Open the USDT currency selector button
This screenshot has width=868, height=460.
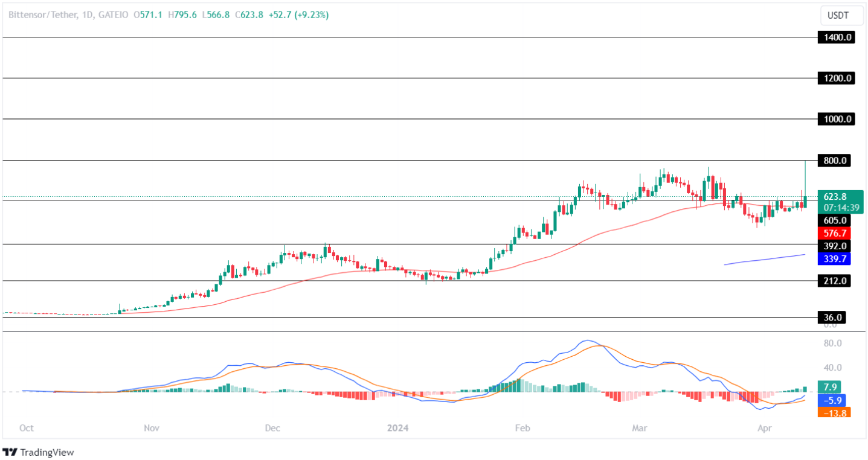(x=841, y=16)
